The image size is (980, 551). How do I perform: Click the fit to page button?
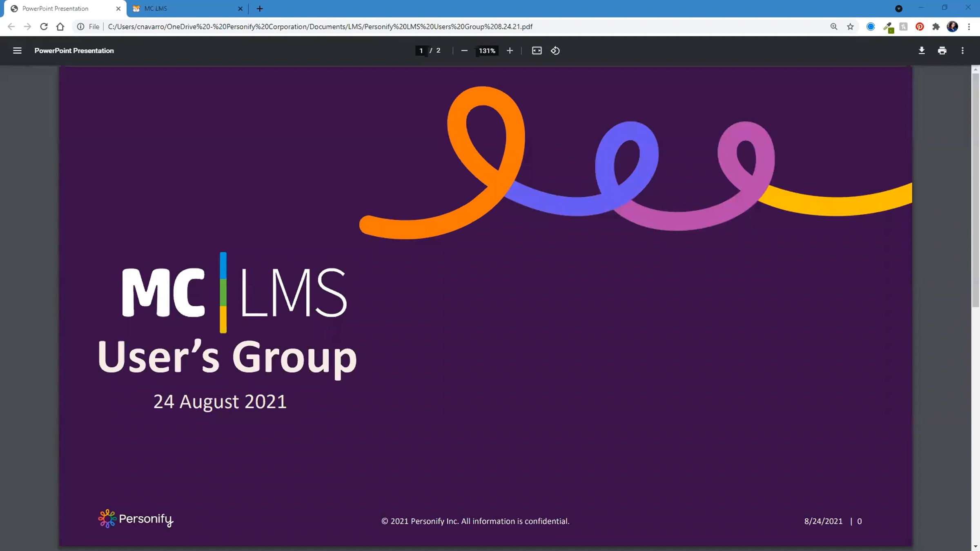pyautogui.click(x=537, y=51)
